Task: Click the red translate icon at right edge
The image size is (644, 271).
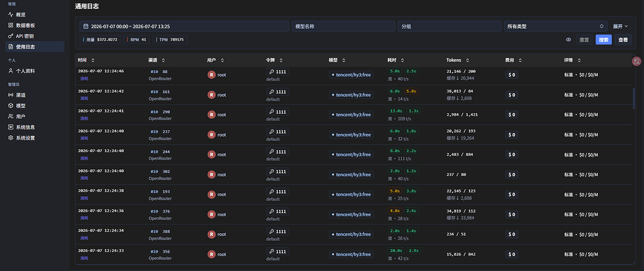Action: click(636, 62)
